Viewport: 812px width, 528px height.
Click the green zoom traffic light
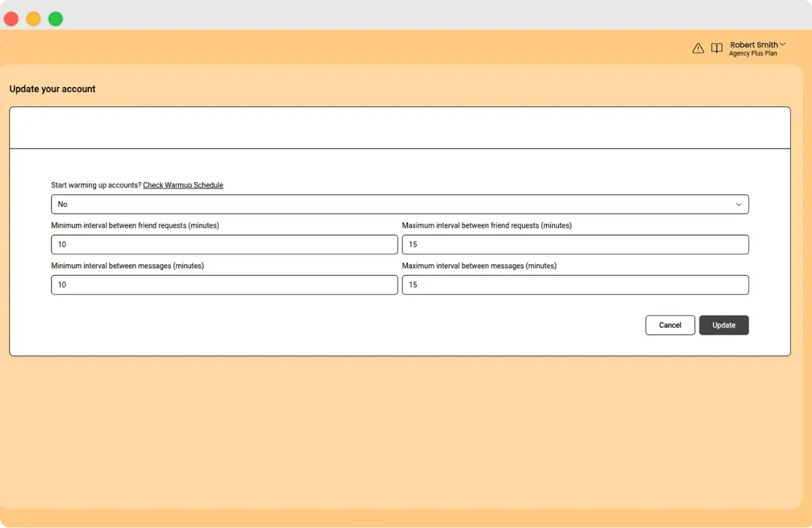coord(55,19)
